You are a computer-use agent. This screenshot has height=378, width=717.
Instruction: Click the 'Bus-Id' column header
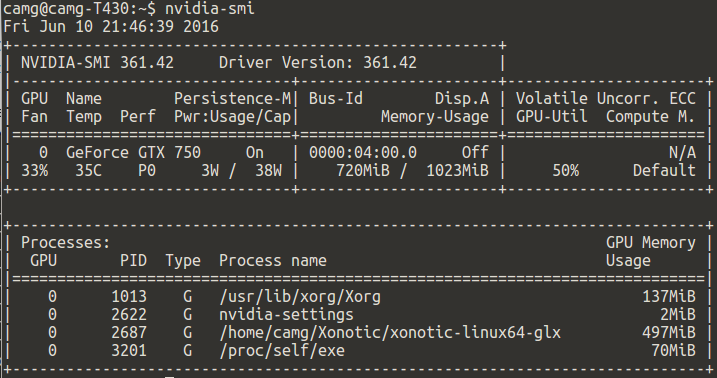(336, 98)
